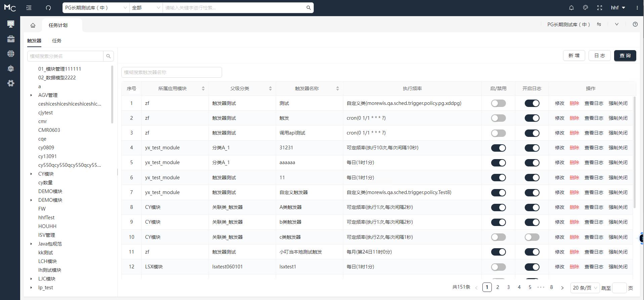Focus the 模糊搜索触发器名称 search field
The image size is (644, 300).
point(171,72)
